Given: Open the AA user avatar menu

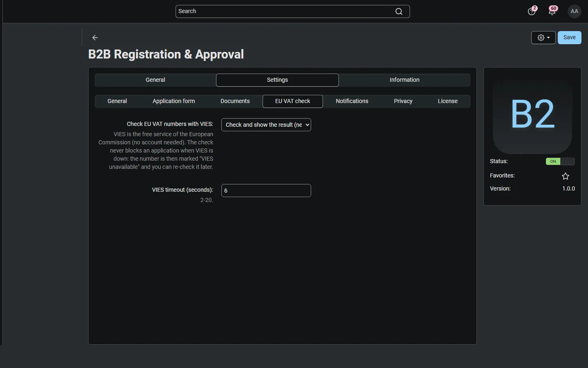Looking at the screenshot, I should pos(575,11).
